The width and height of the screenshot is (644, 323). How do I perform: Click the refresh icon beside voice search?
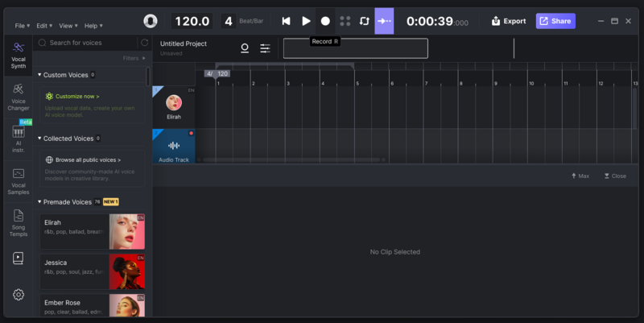point(145,43)
